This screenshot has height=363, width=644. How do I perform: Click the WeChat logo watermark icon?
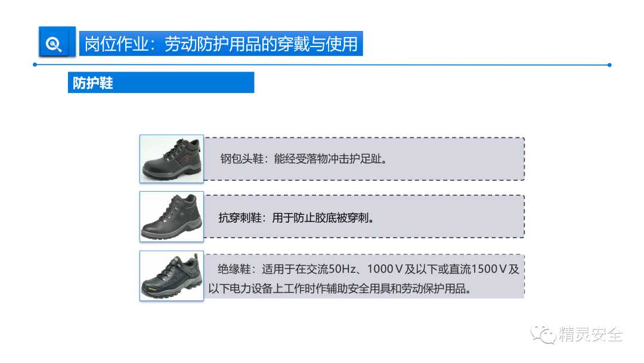543,334
